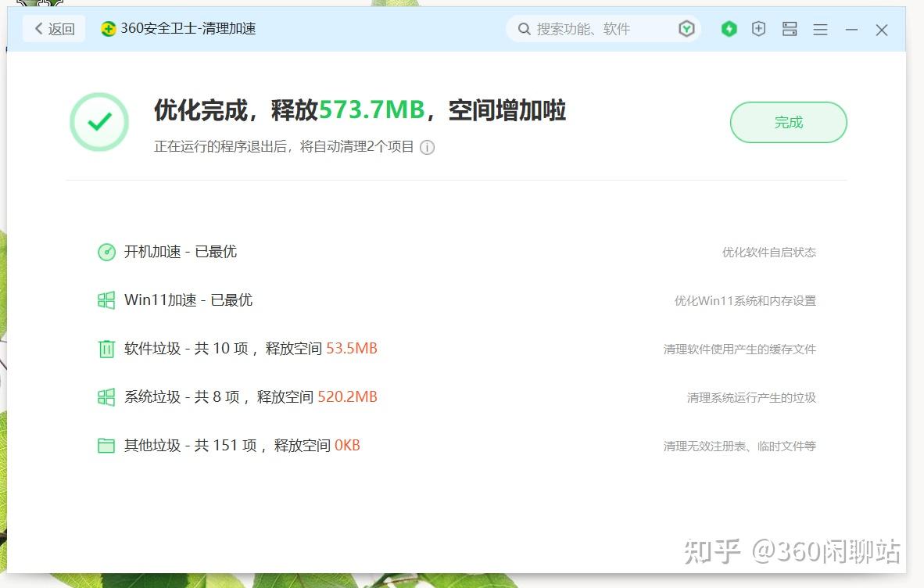Click inside the 搜索功能、软件 search field
924x588 pixels.
tap(594, 28)
